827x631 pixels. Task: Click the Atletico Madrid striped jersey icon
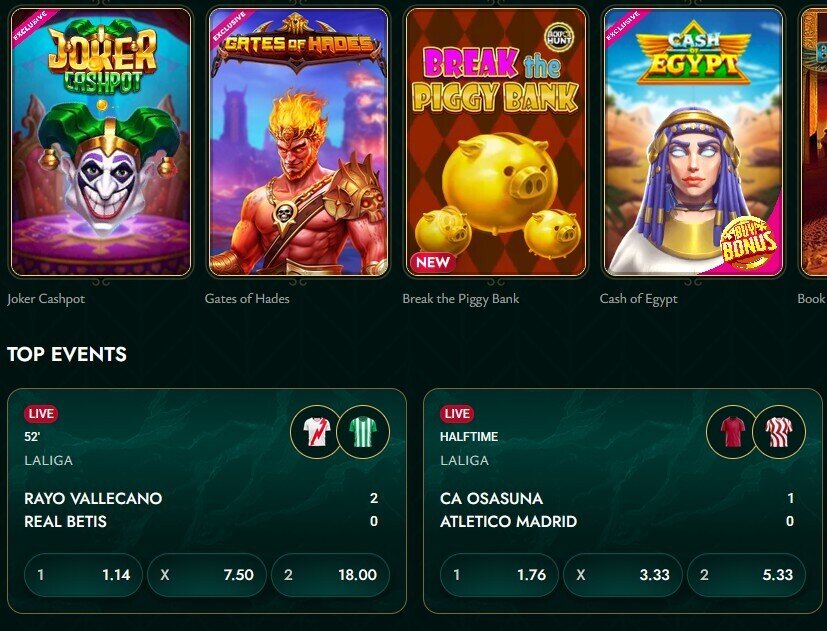[779, 432]
